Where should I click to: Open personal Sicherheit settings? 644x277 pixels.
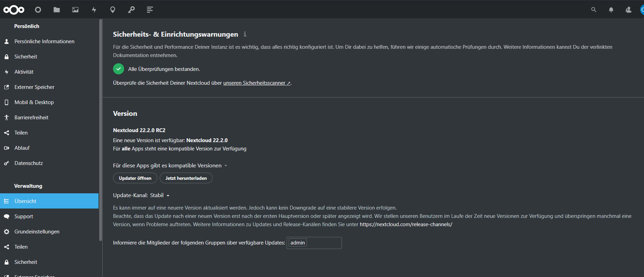[x=49, y=57]
